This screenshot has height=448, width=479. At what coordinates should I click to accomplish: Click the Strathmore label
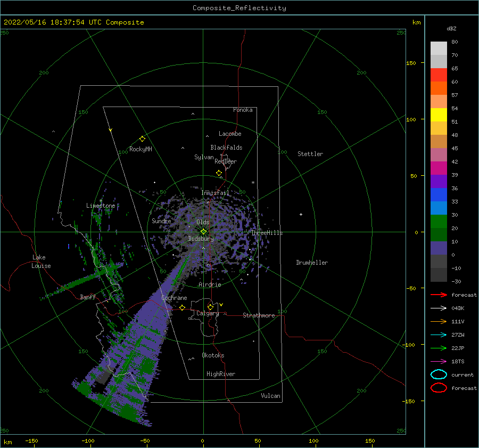[x=259, y=315]
